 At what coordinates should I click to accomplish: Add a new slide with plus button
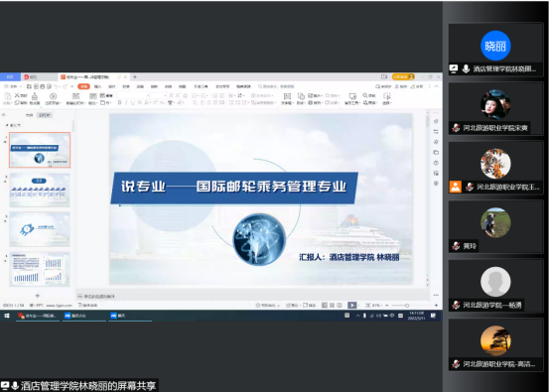coord(38,296)
